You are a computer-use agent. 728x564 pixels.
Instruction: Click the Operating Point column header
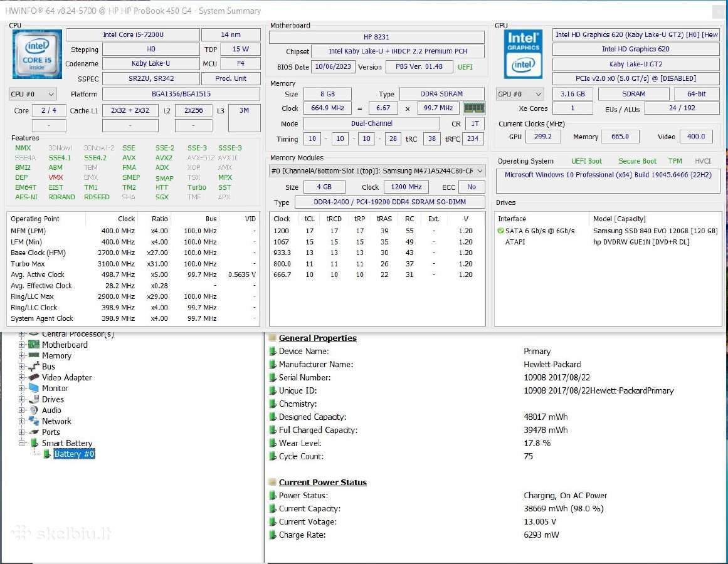click(x=46, y=219)
